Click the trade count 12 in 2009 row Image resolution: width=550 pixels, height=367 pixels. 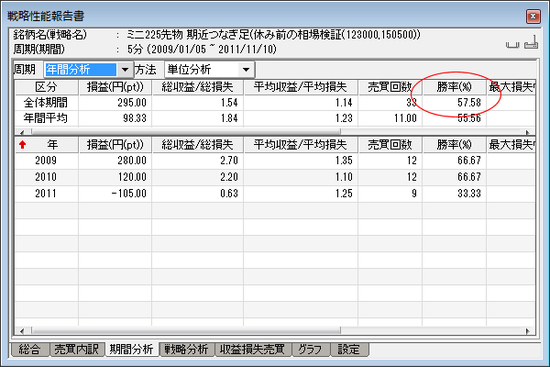(x=412, y=161)
